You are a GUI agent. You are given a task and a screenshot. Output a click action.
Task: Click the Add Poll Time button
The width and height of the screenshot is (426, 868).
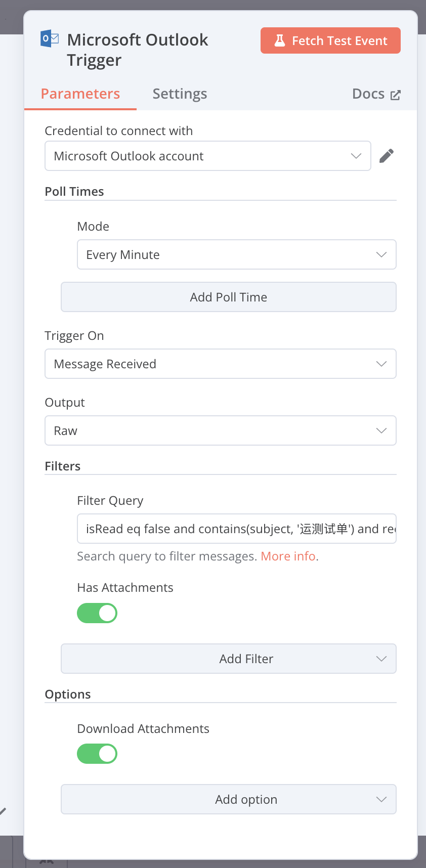pos(229,297)
